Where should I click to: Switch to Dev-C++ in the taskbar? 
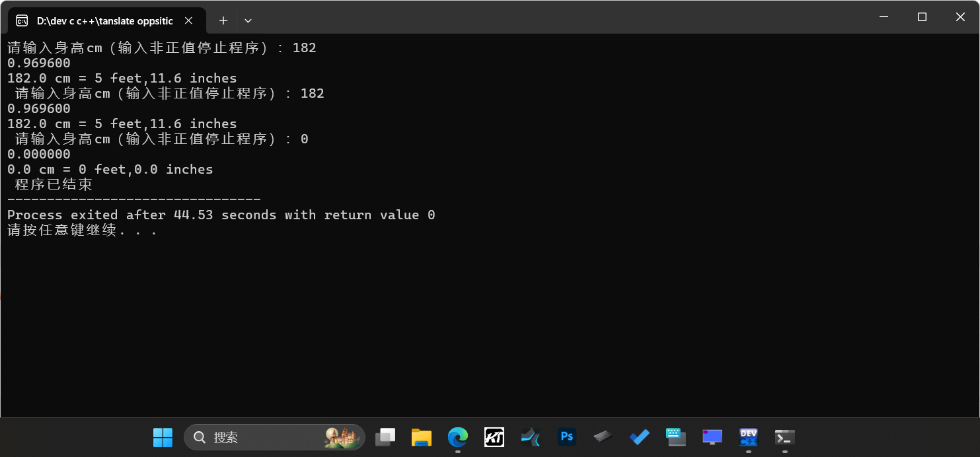[748, 437]
